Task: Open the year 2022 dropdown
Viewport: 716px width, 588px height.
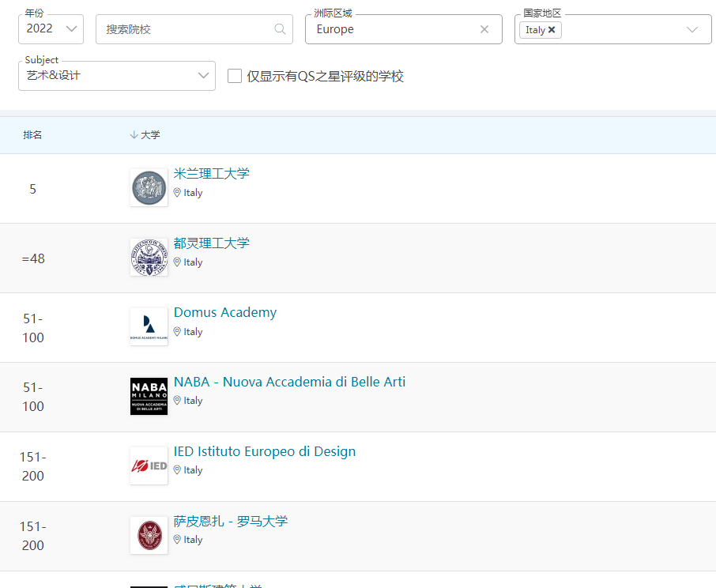Action: pos(51,29)
